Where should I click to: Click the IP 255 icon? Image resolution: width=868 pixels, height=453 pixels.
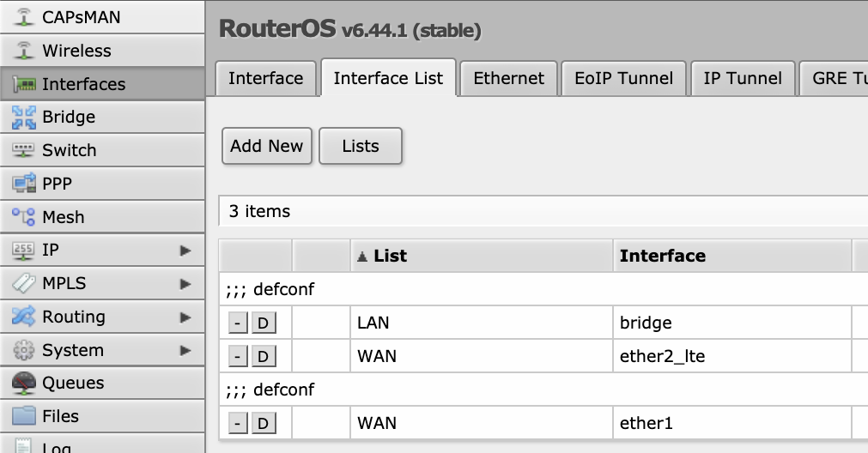coord(24,250)
